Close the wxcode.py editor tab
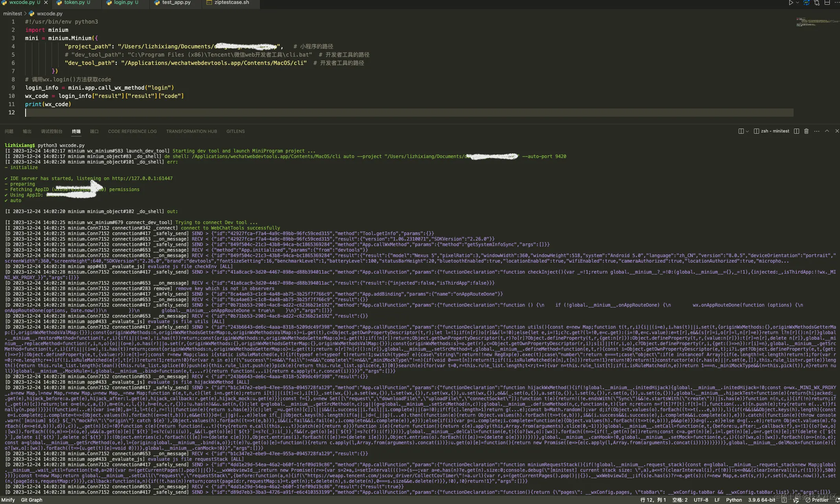This screenshot has width=840, height=504. coord(46,3)
